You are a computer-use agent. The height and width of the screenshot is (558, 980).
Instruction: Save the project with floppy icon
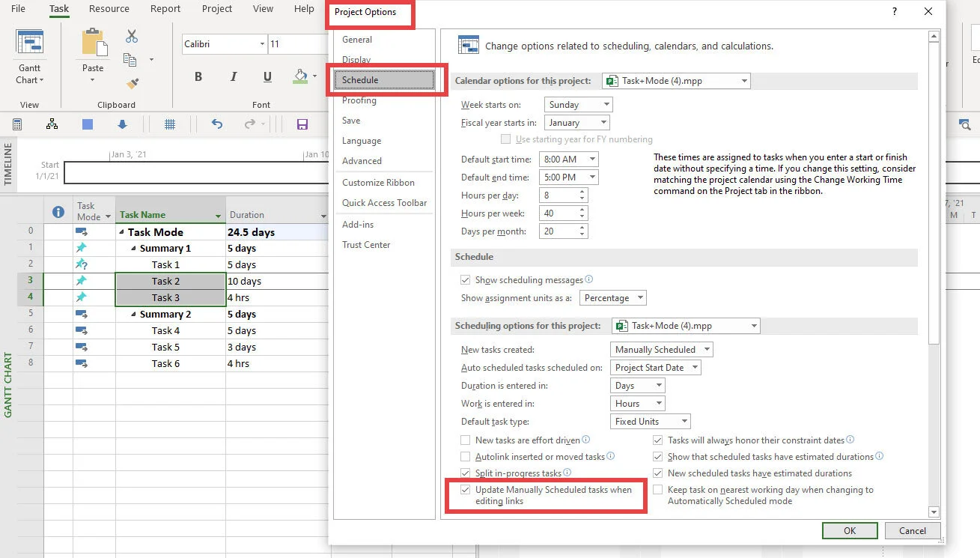tap(302, 124)
